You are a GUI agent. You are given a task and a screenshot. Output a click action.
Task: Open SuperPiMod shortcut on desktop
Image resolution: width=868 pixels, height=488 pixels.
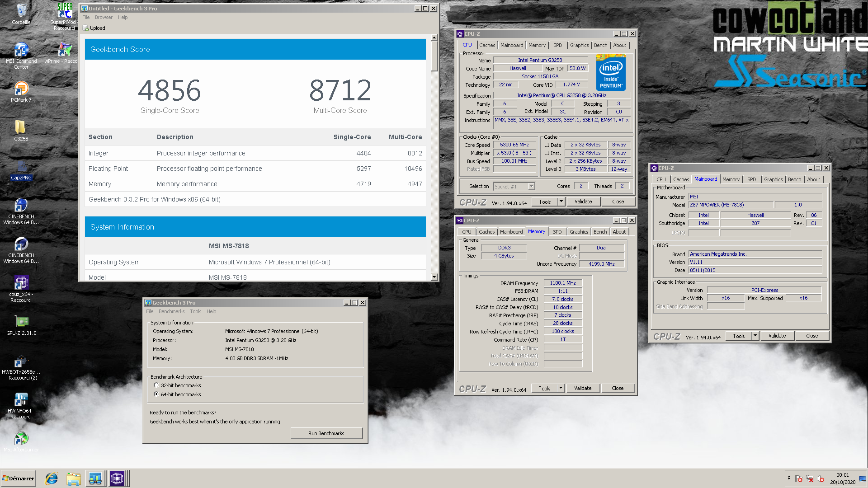65,16
